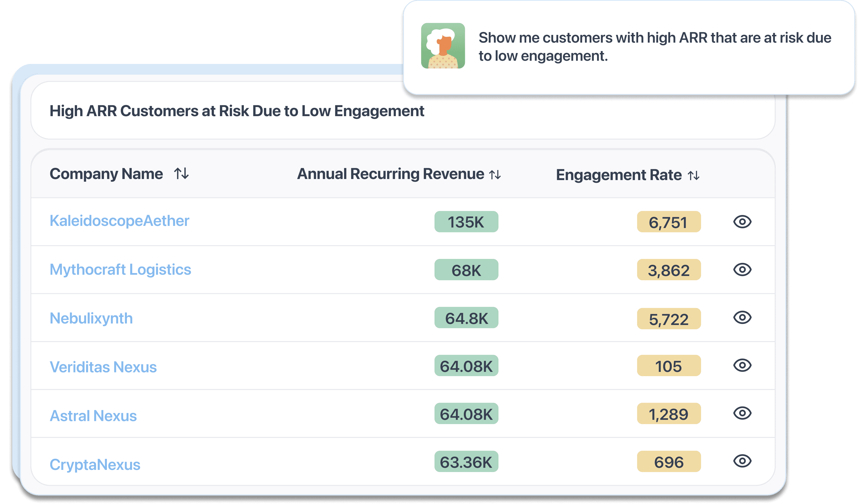
Task: Open the Nebulixynth company link
Action: point(91,318)
